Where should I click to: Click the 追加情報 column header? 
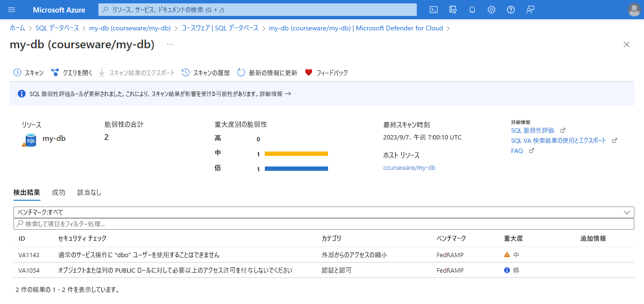click(x=593, y=238)
